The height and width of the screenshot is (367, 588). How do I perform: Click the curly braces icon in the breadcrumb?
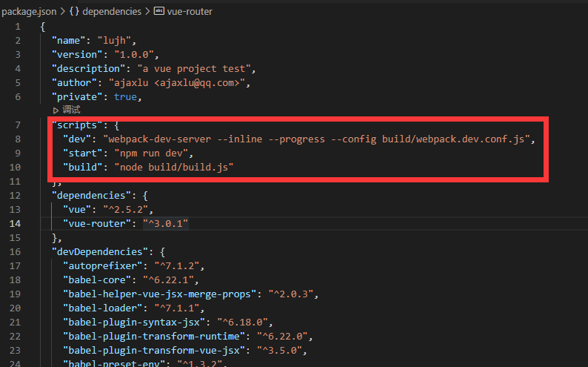click(74, 11)
